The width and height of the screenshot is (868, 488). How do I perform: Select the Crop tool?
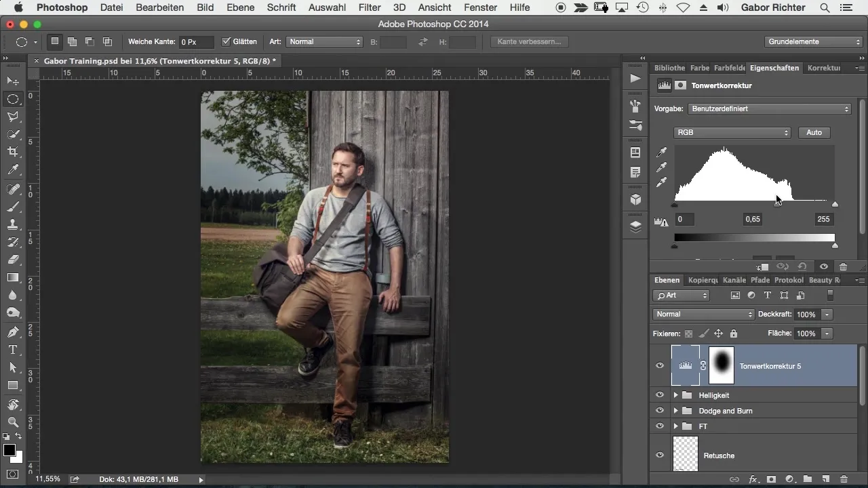(x=13, y=152)
